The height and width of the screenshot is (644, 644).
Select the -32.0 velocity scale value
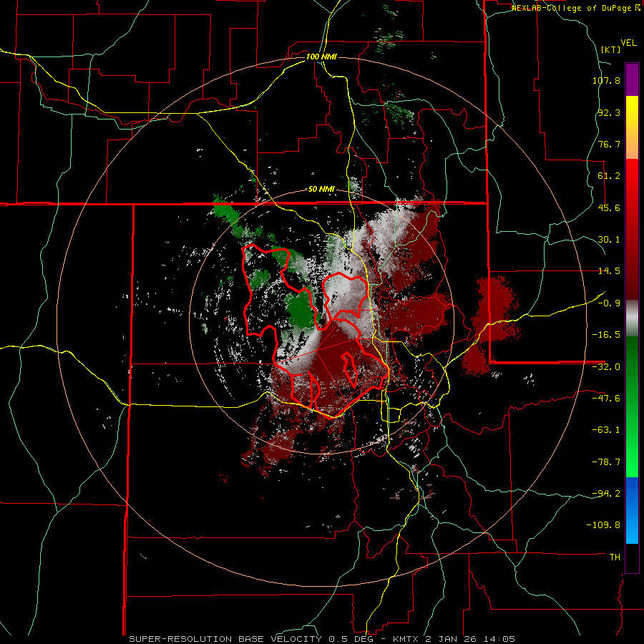tap(606, 367)
